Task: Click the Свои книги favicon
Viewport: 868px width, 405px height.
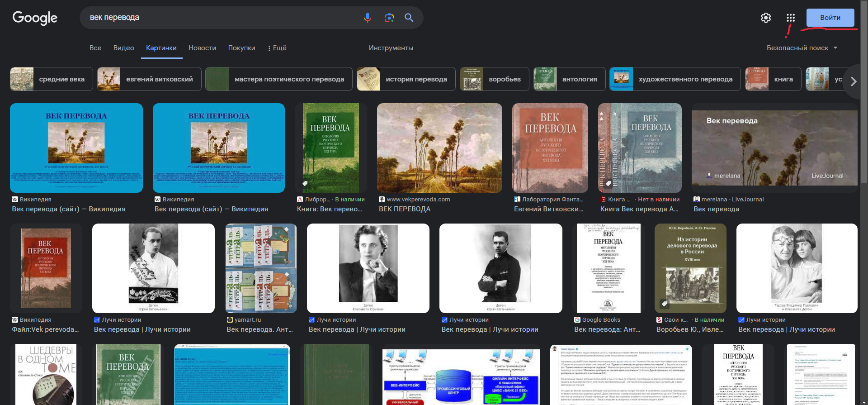Action: pos(660,320)
